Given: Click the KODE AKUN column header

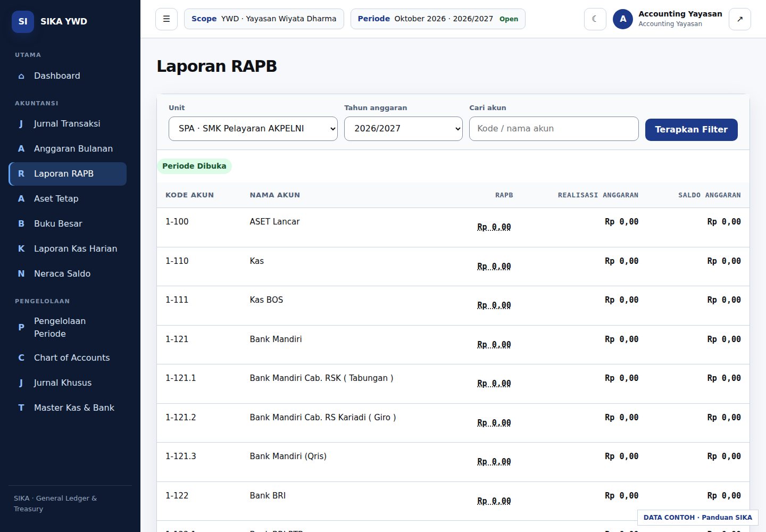Looking at the screenshot, I should click(x=190, y=195).
